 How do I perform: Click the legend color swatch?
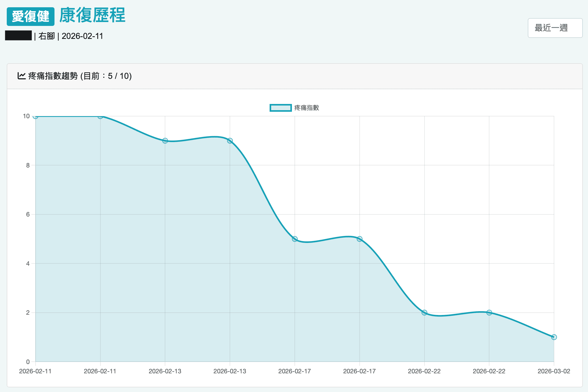coord(281,108)
